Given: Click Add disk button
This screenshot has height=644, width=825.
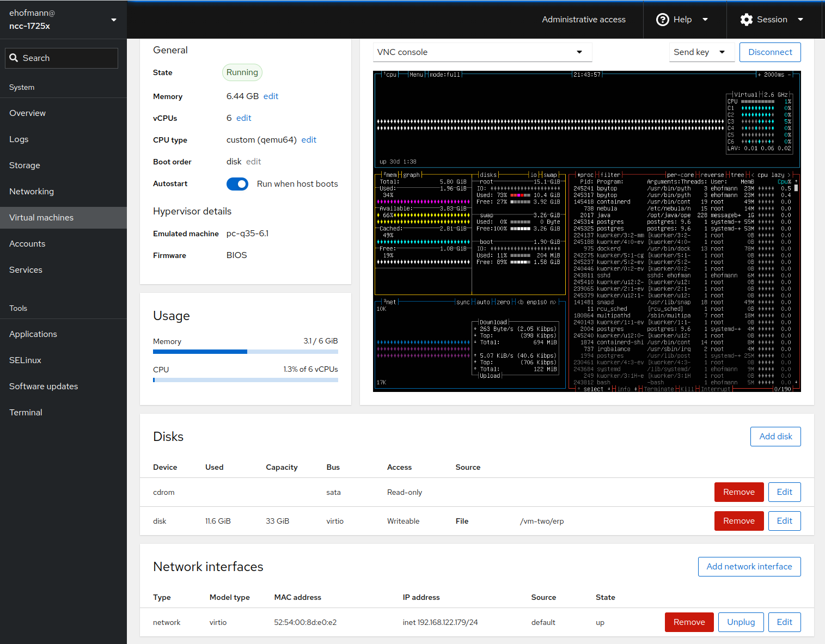Looking at the screenshot, I should (x=775, y=437).
